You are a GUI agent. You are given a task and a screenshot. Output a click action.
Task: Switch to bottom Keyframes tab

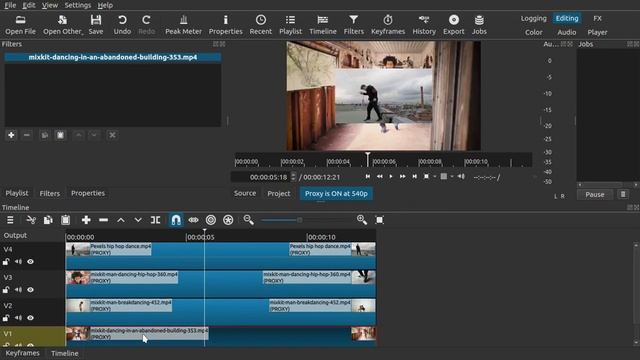pos(22,353)
